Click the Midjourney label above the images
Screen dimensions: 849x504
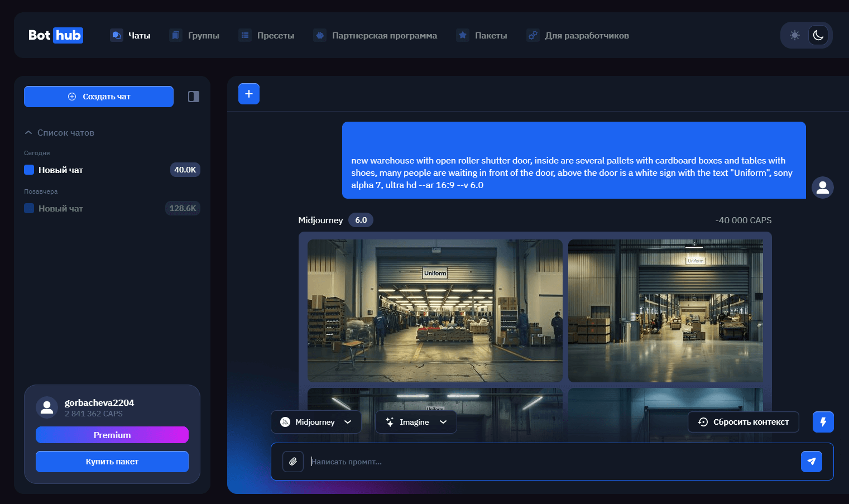320,220
